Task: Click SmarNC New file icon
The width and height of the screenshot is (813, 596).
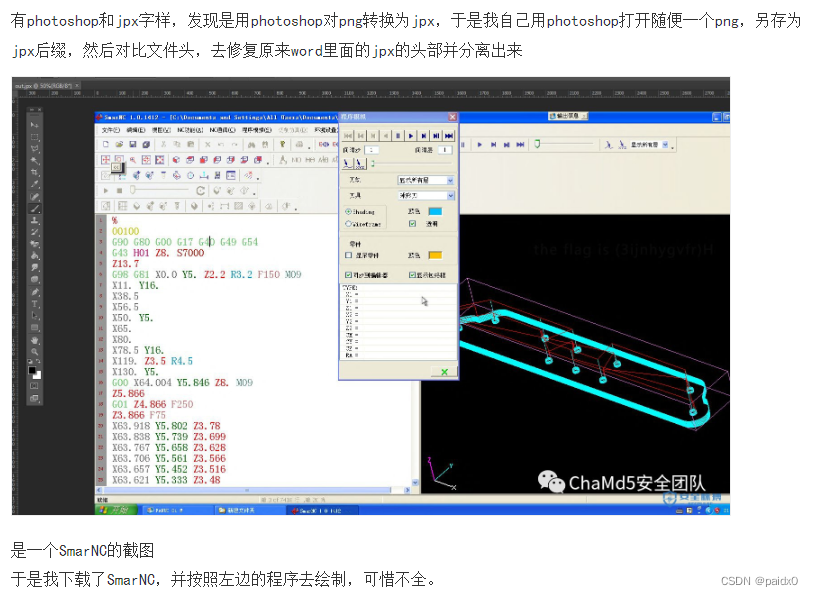Action: (x=106, y=144)
